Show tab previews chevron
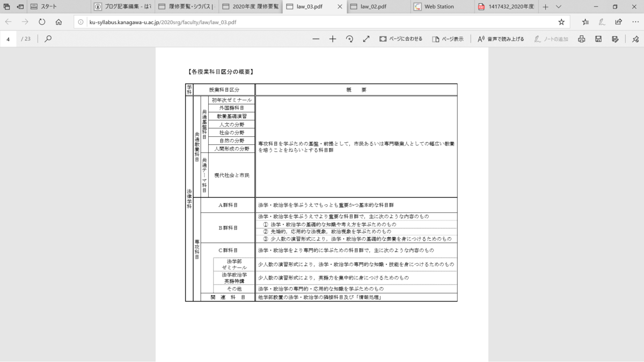644x362 pixels. click(559, 6)
